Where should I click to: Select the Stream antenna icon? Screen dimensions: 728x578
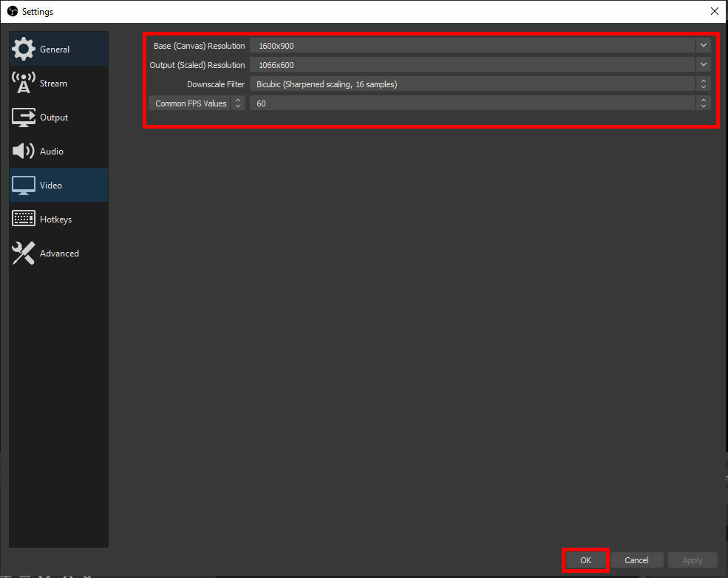pyautogui.click(x=23, y=83)
